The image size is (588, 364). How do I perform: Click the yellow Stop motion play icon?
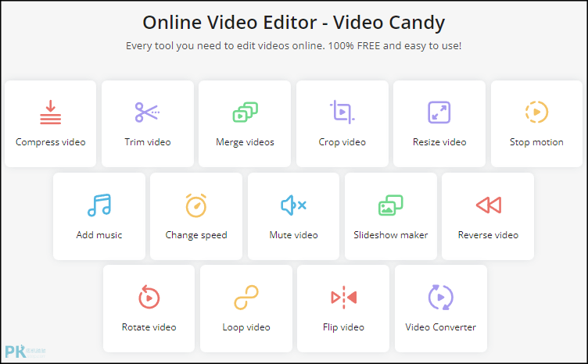(536, 112)
